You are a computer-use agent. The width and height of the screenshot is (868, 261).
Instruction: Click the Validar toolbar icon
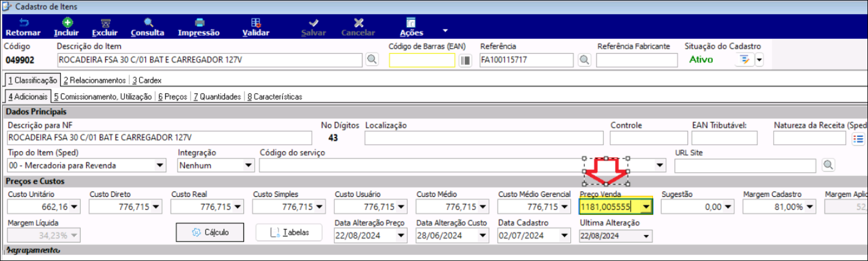pyautogui.click(x=256, y=23)
